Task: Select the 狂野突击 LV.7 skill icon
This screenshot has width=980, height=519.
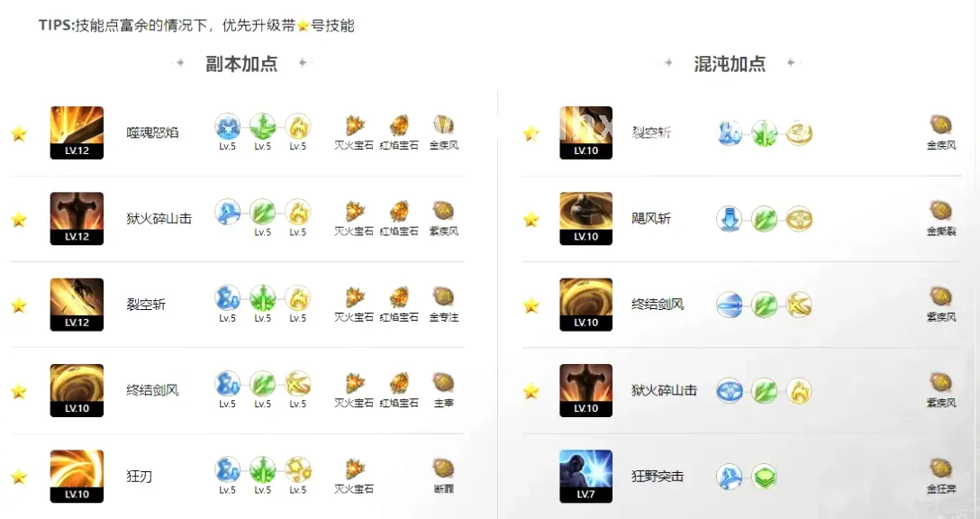Action: [585, 476]
